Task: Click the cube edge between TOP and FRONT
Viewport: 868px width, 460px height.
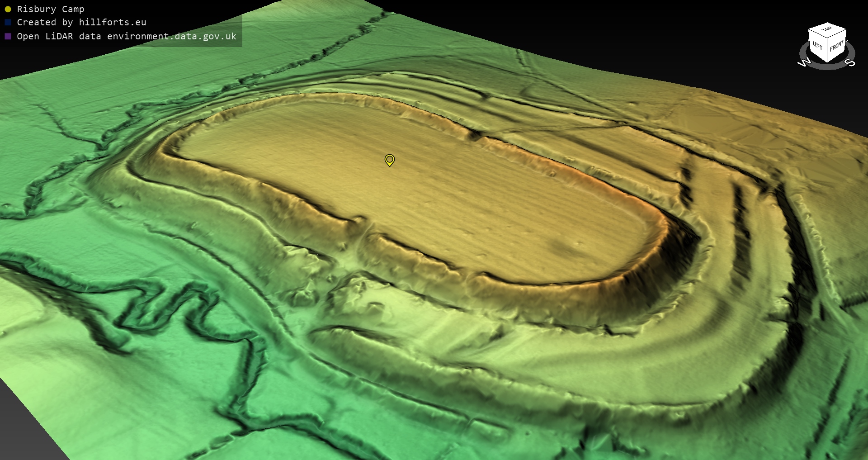Action: pos(837,34)
